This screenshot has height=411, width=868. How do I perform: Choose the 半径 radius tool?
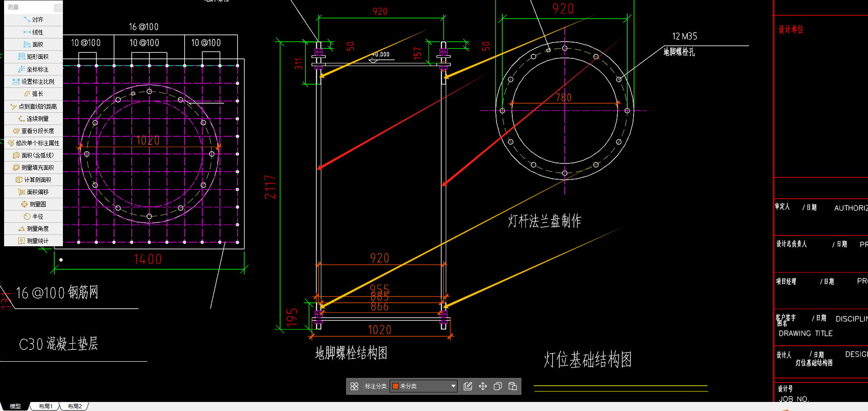33,216
